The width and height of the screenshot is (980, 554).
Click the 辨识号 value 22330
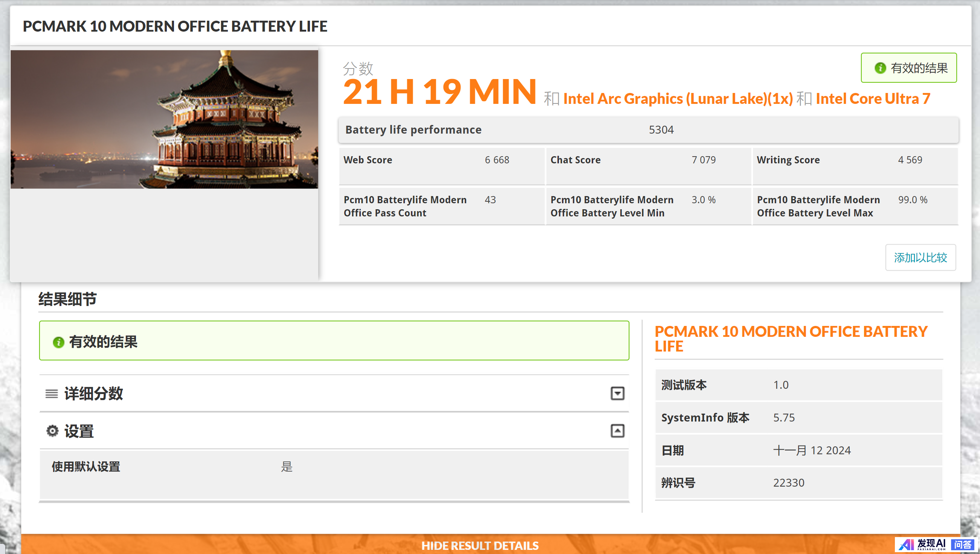click(789, 483)
